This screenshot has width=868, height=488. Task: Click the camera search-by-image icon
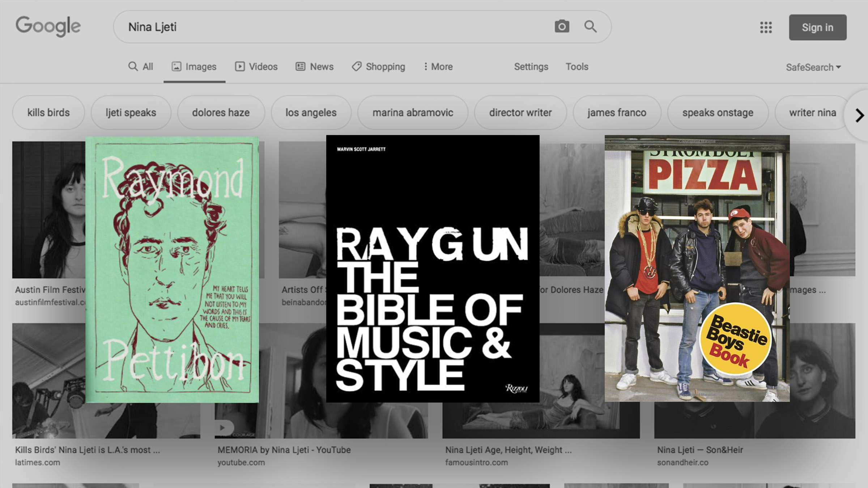click(562, 26)
